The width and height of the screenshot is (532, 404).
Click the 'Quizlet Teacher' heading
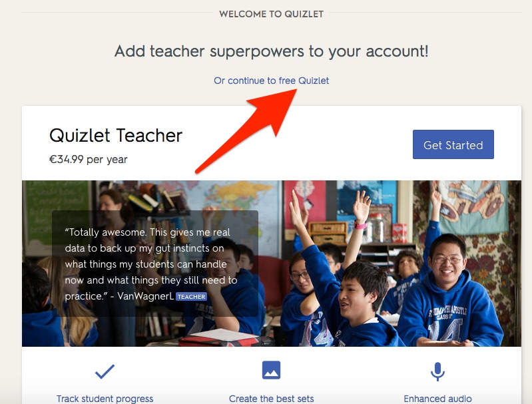(x=116, y=135)
